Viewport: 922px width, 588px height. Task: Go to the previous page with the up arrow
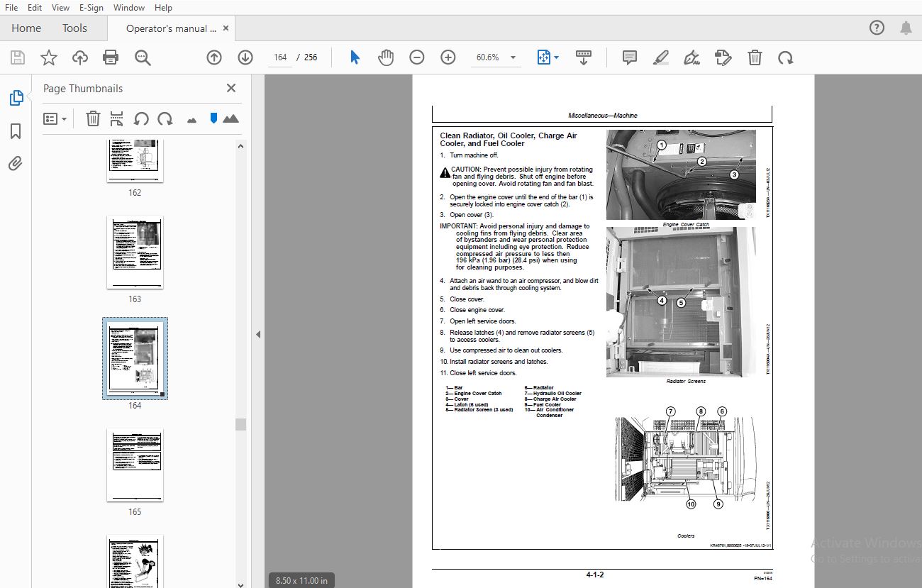214,57
